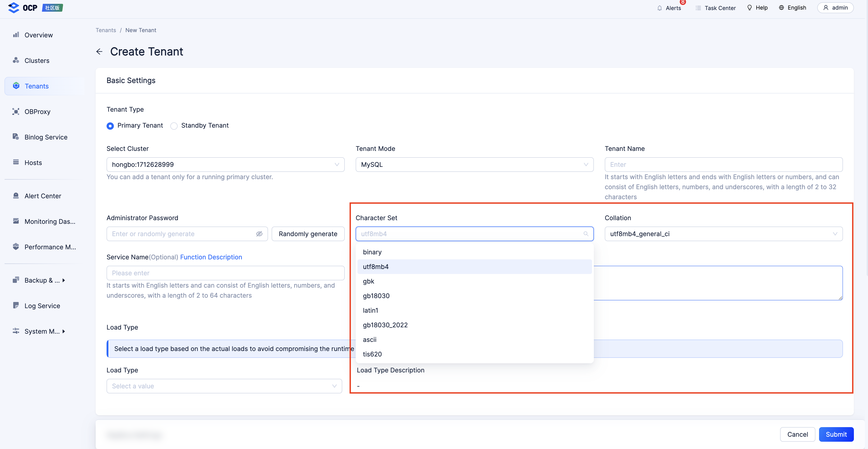Go back using the arrow beside Create Tenant
Image resolution: width=868 pixels, height=449 pixels.
pos(99,52)
